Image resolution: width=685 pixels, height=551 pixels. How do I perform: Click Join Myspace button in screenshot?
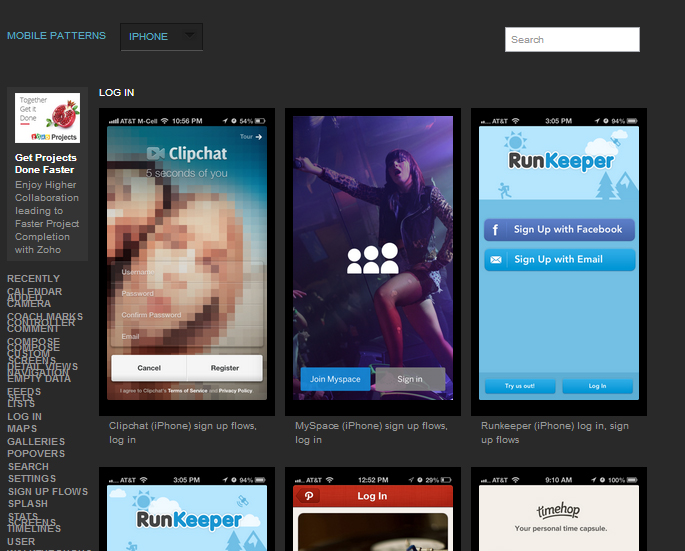click(x=335, y=379)
